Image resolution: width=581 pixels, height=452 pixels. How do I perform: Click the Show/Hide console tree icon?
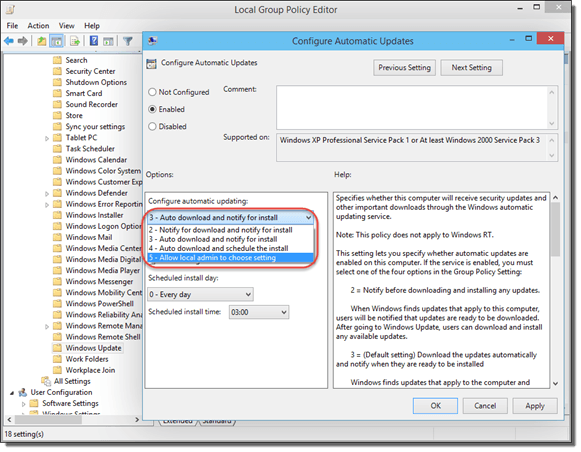point(57,41)
